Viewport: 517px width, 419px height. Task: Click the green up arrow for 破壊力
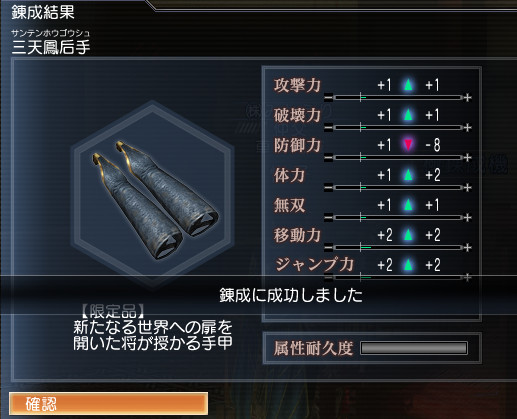tap(408, 115)
